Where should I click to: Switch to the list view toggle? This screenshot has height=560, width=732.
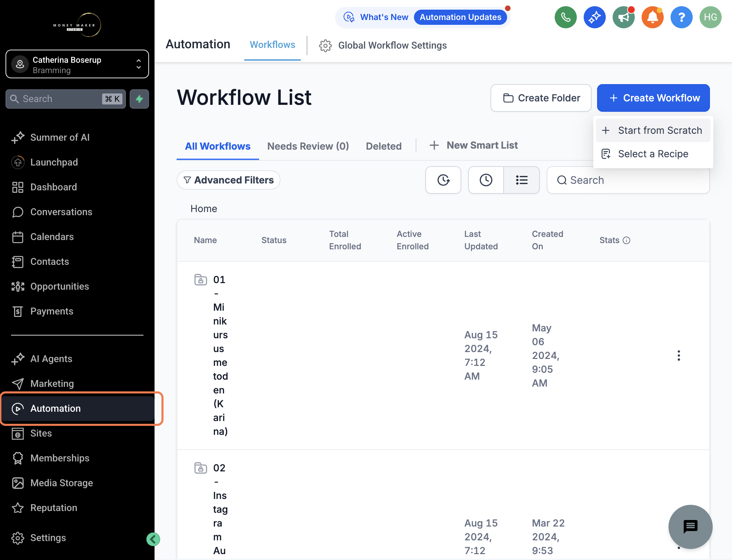pos(522,180)
